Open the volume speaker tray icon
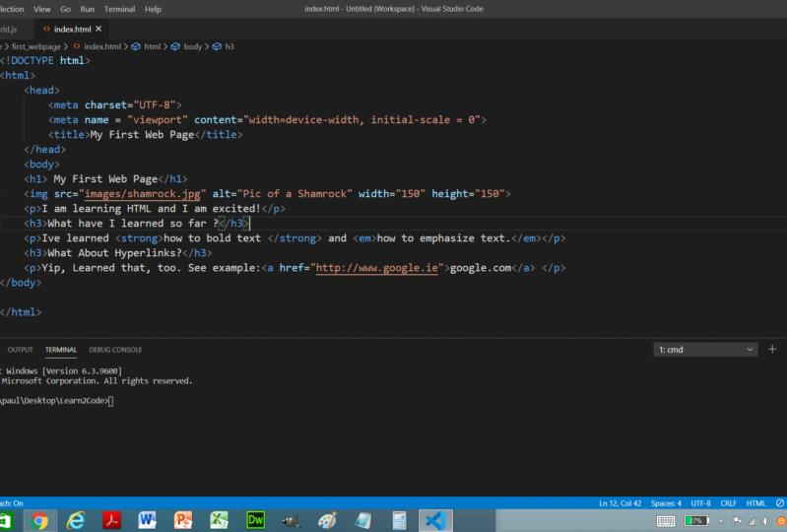Image resolution: width=787 pixels, height=532 pixels. (766, 521)
